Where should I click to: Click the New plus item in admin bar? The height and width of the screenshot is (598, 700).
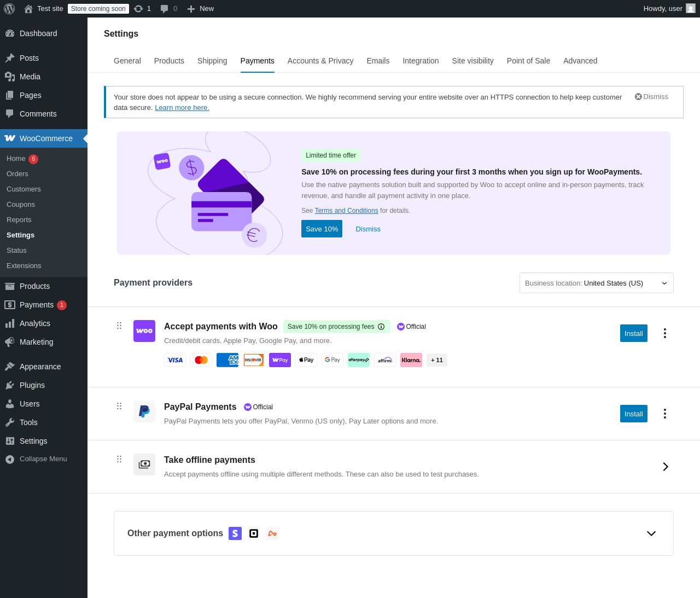point(200,9)
